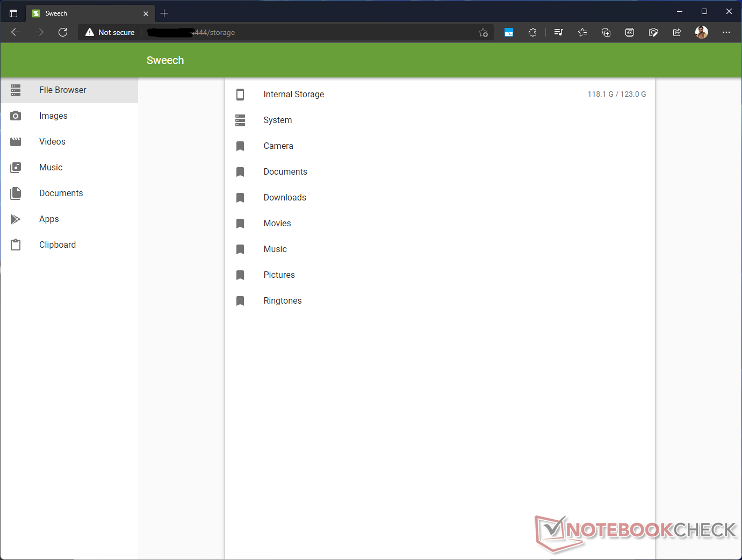Click the storage icon beside System

pos(240,120)
